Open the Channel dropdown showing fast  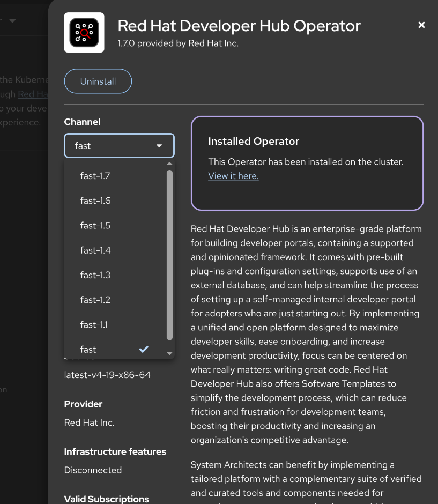tap(119, 146)
